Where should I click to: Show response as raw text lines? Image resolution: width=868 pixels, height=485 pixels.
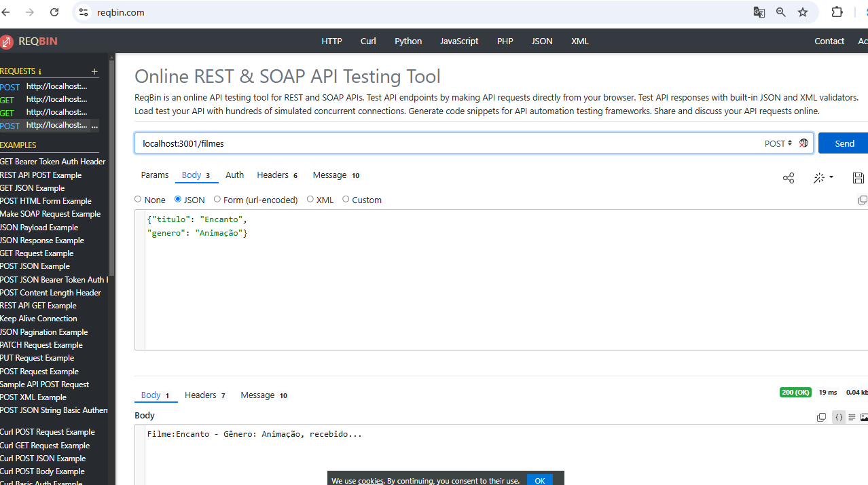point(852,417)
